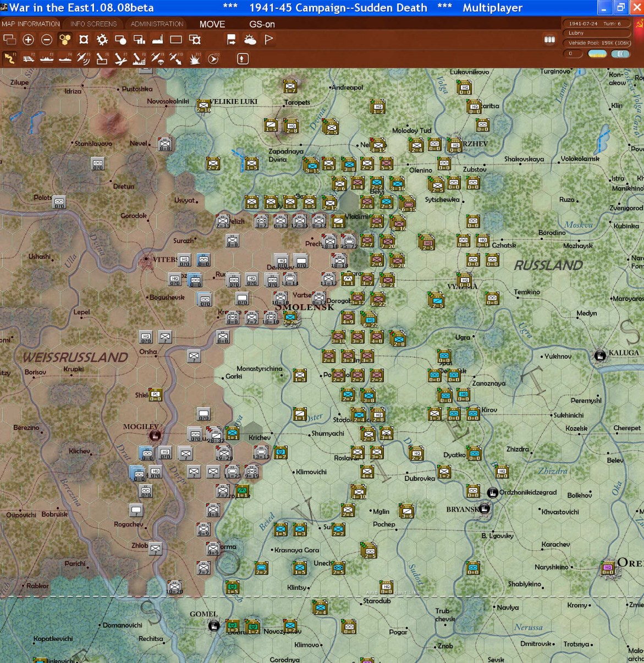Click the flag with arrow icon
The image size is (644, 663).
click(x=232, y=40)
